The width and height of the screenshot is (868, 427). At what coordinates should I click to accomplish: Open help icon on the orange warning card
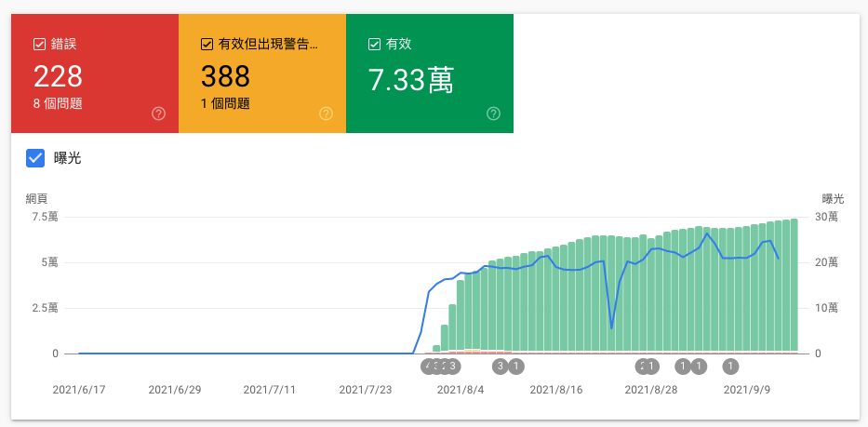326,114
